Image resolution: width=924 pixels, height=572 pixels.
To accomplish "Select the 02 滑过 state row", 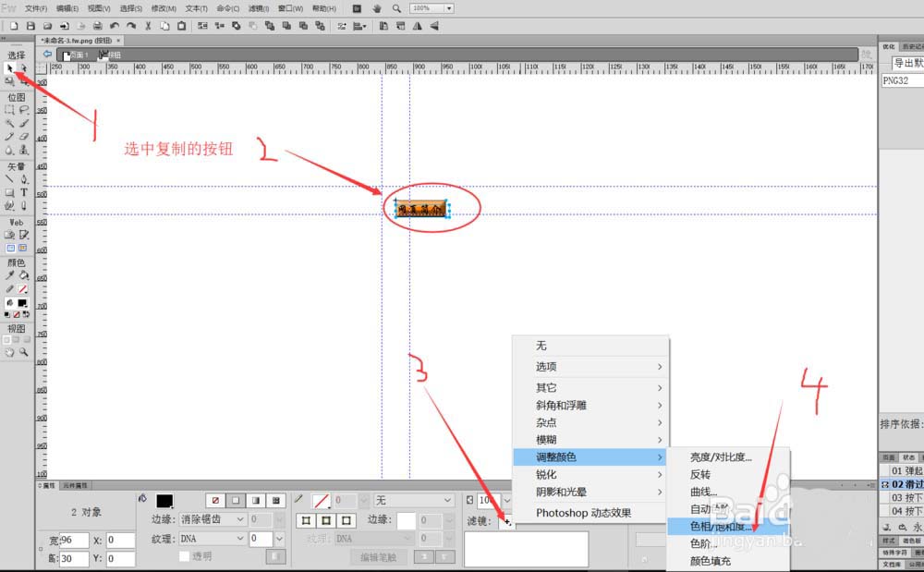I will (x=902, y=484).
